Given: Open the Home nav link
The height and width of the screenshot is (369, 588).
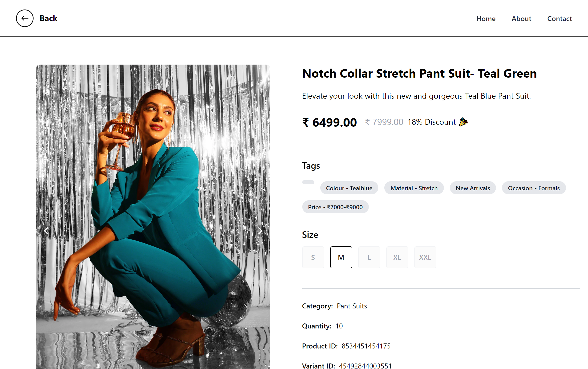Looking at the screenshot, I should (x=486, y=19).
